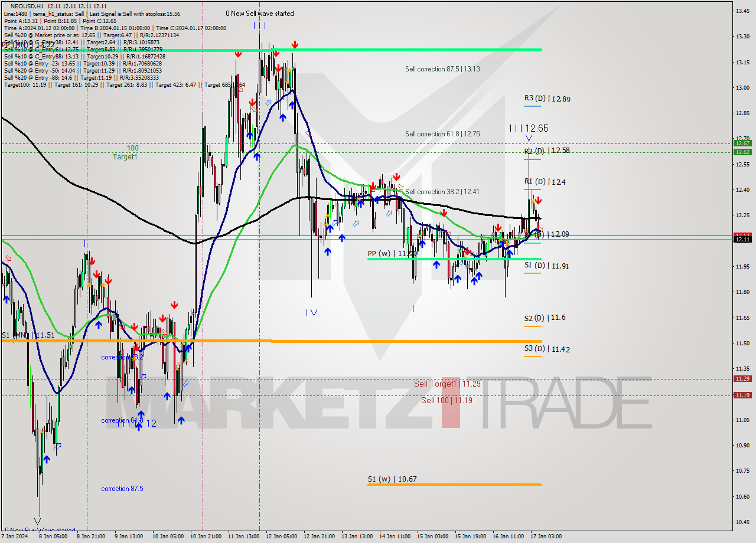Select the 12.67 green price tag on axis
Screen dimensions: 756x543
click(742, 143)
